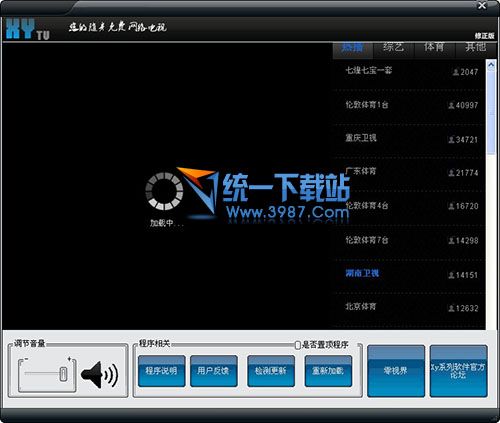Switch to the 热播 tab
This screenshot has height=423, width=500.
click(352, 48)
